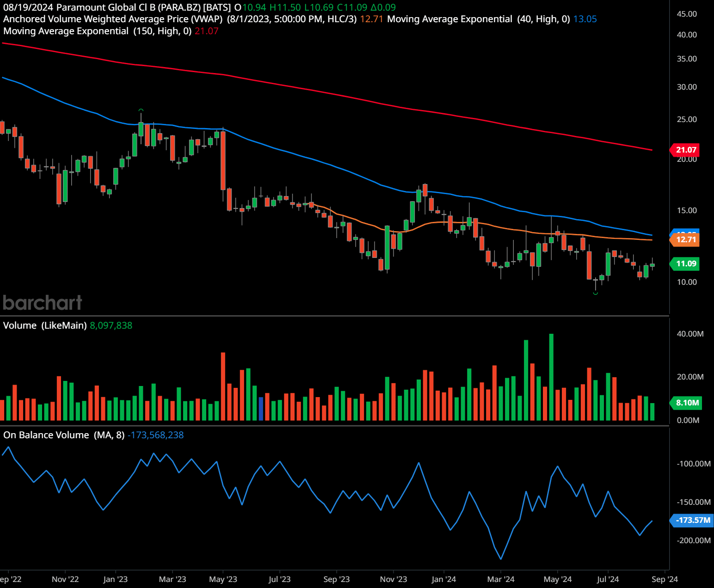Click the 25.00 price axis label
This screenshot has height=588, width=714.
click(687, 119)
